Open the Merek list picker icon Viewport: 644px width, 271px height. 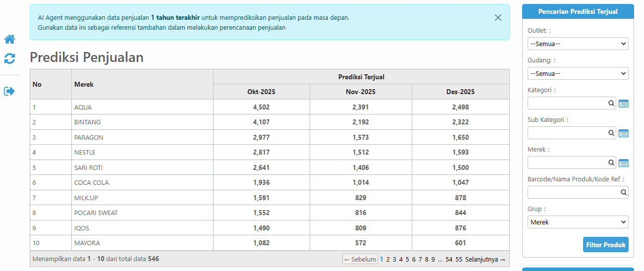click(623, 163)
